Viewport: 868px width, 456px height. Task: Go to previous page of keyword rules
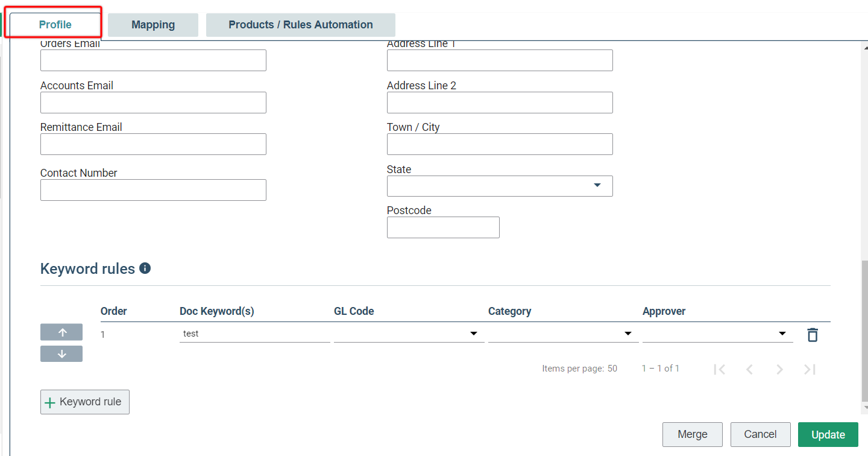coord(749,369)
